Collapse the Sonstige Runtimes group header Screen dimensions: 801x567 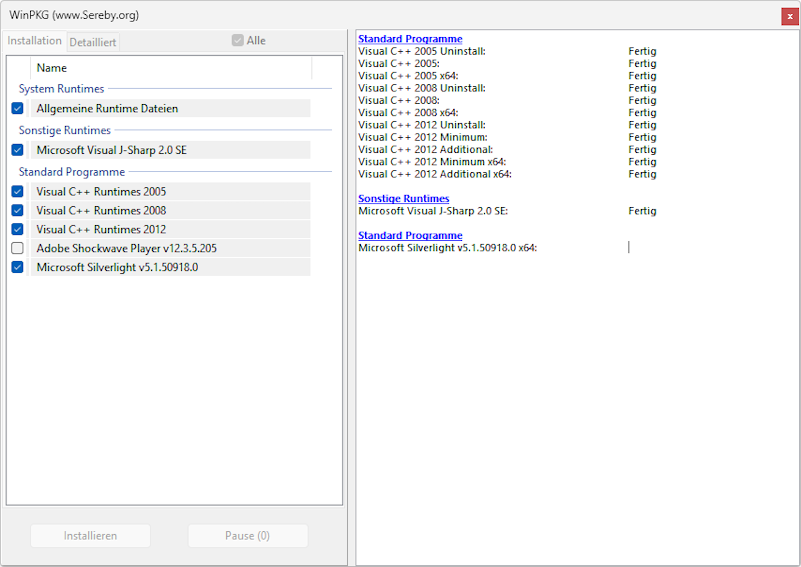(65, 131)
